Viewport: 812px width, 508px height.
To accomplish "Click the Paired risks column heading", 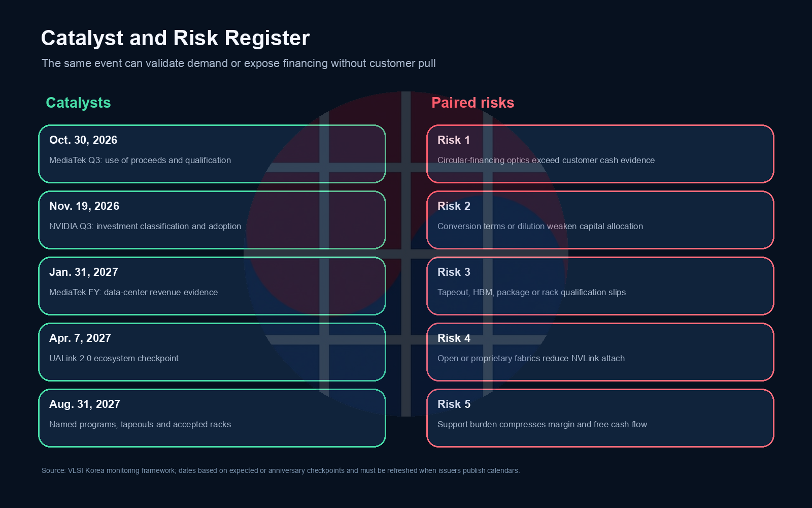I will pos(473,103).
